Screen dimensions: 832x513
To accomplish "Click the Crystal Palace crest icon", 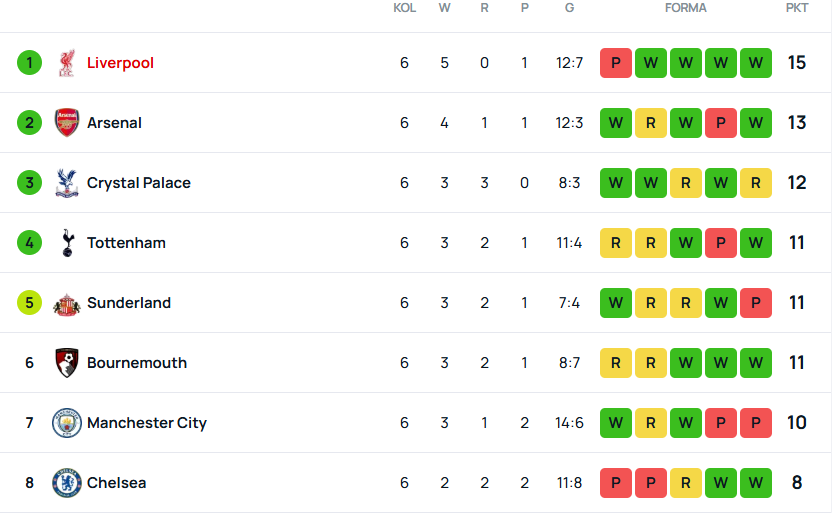I will 67,183.
